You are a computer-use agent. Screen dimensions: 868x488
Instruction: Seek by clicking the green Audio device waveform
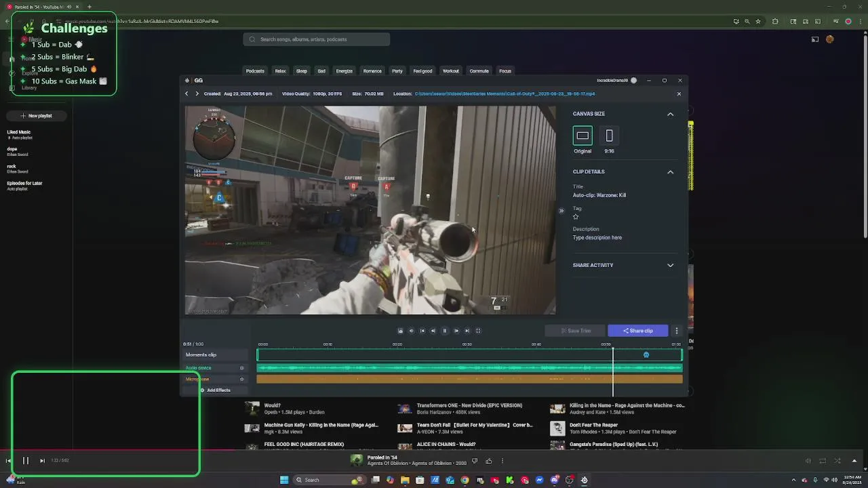pos(469,368)
